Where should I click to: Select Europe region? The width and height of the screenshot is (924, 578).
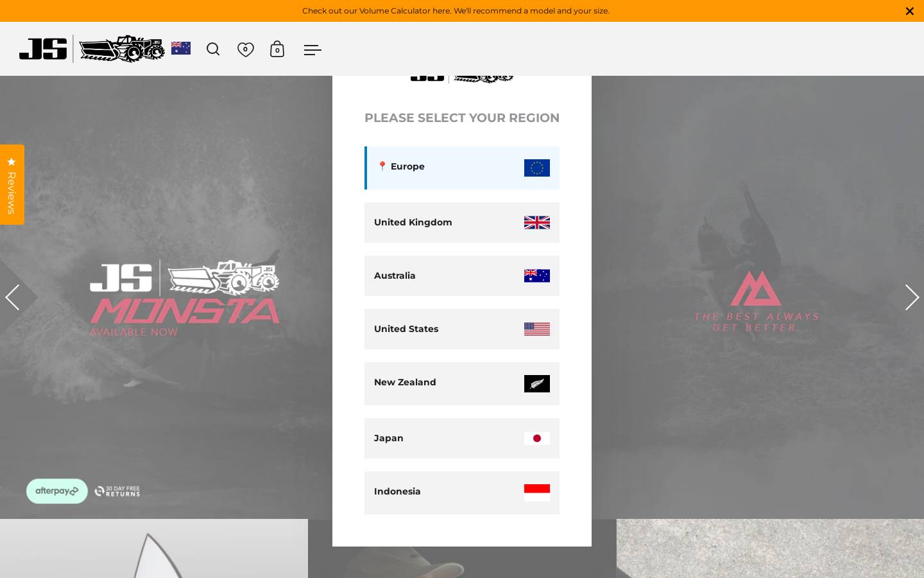tap(462, 168)
